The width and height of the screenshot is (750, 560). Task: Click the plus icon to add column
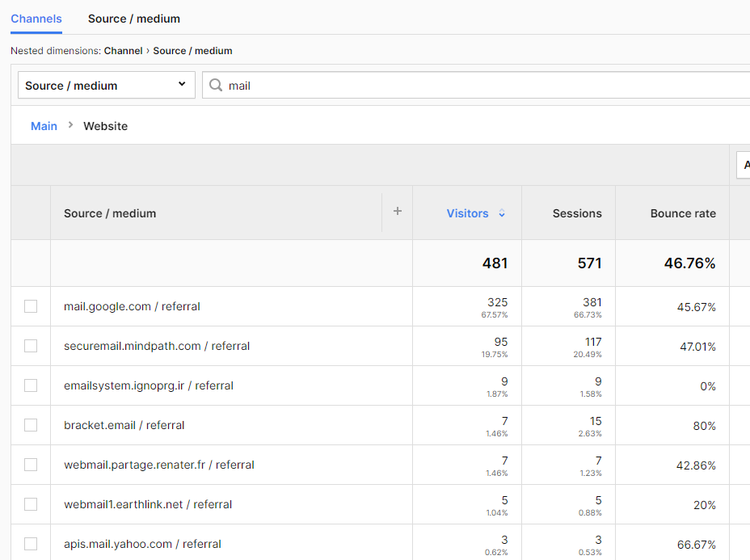click(397, 212)
